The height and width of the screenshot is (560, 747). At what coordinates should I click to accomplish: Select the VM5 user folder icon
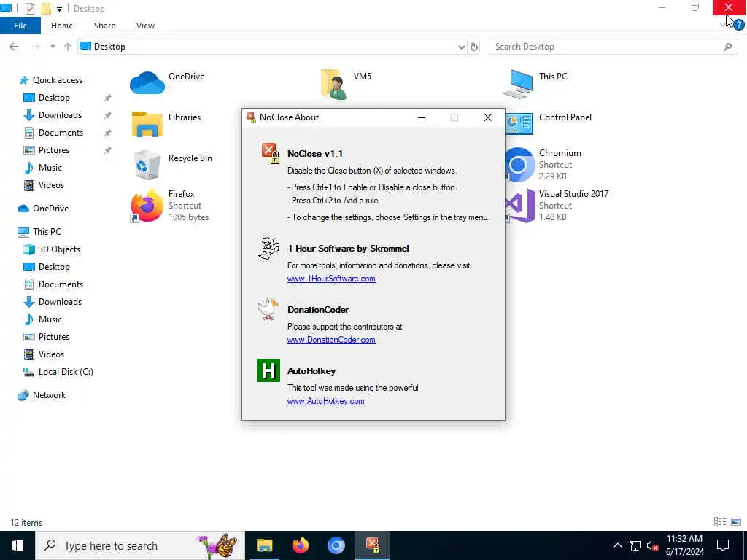[333, 85]
